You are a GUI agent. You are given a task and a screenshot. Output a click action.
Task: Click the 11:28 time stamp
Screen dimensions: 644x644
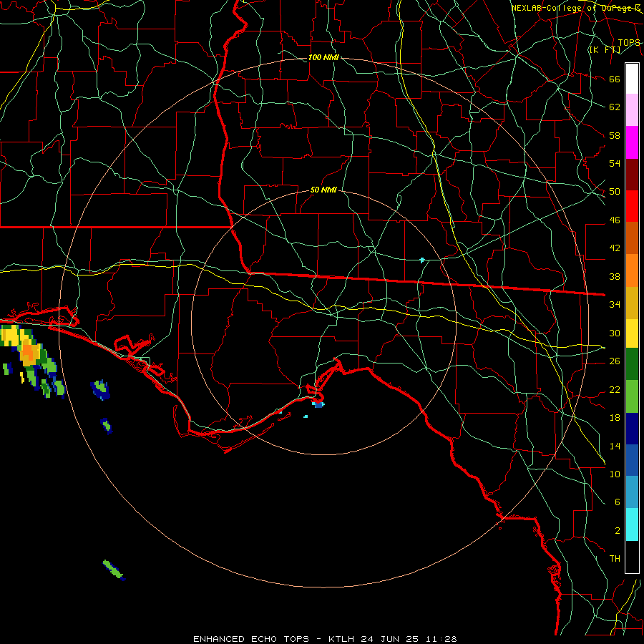click(441, 639)
